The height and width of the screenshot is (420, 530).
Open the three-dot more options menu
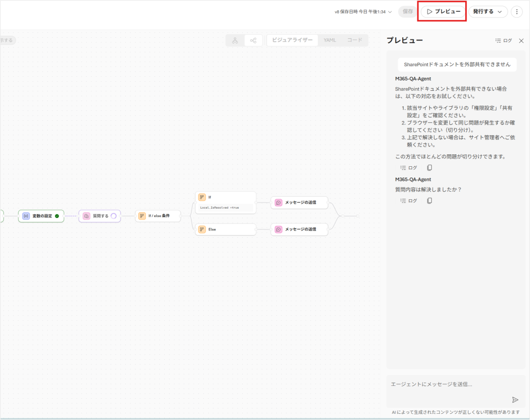[x=517, y=11]
